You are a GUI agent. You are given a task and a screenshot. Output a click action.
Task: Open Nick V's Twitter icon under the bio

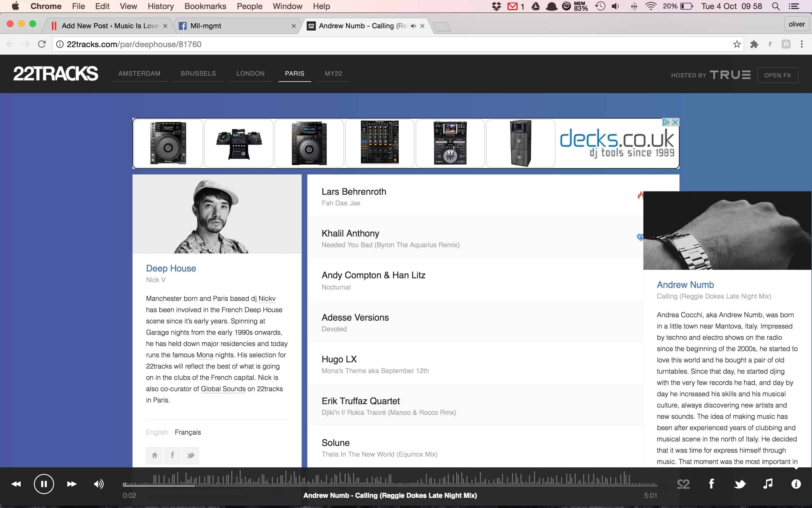coord(191,455)
